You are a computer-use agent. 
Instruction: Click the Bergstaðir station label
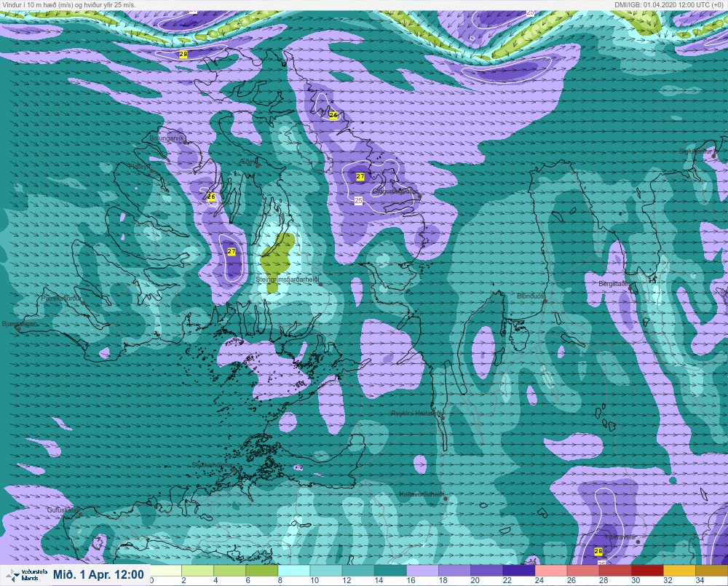[613, 283]
